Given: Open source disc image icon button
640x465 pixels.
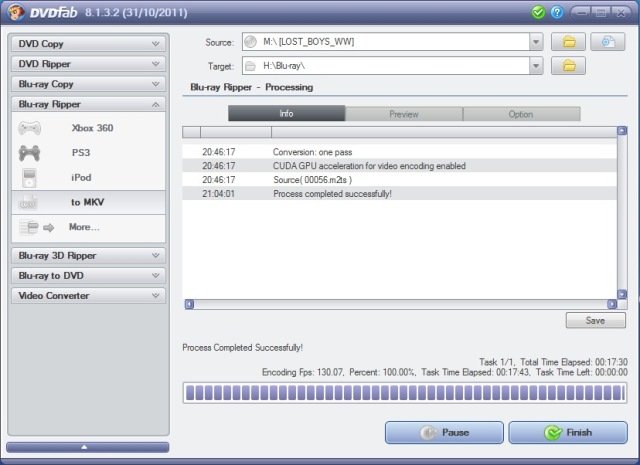Looking at the screenshot, I should pyautogui.click(x=607, y=42).
